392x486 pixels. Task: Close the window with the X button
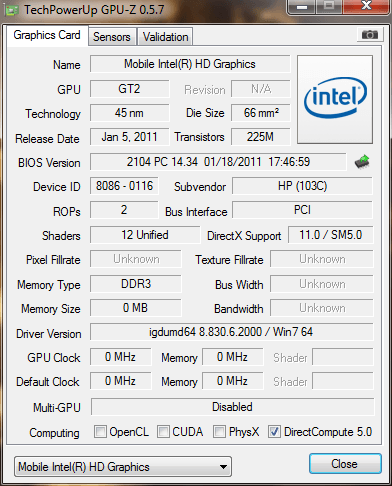point(367,6)
